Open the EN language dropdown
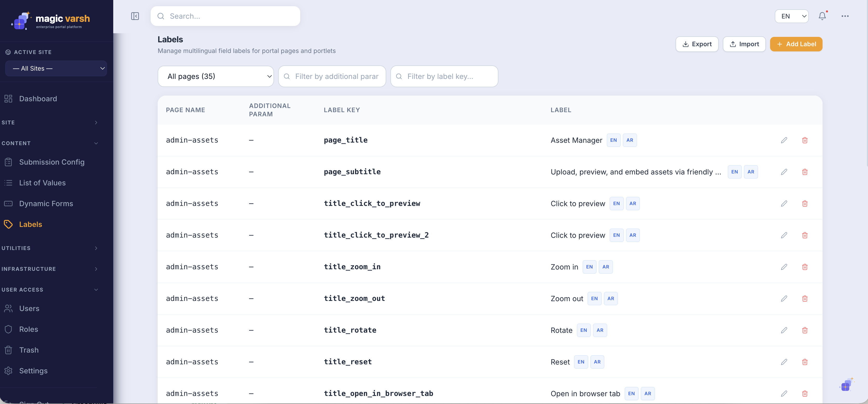Image resolution: width=868 pixels, height=404 pixels. pos(791,16)
